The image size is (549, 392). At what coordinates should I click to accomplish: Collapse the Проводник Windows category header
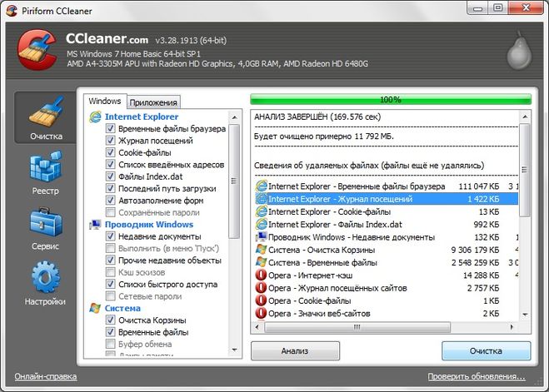(150, 225)
